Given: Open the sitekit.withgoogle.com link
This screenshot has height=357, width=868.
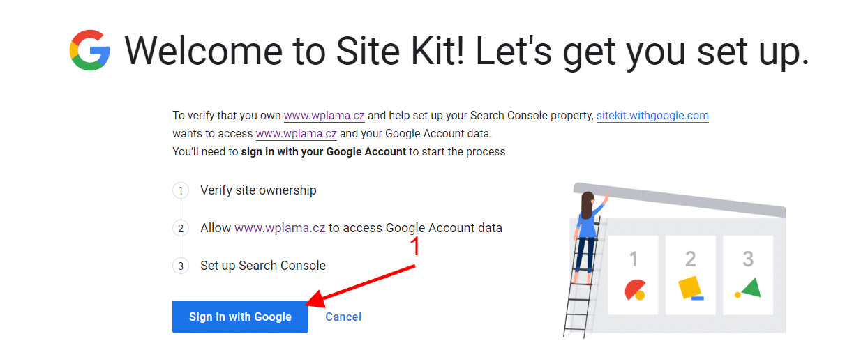Looking at the screenshot, I should (652, 116).
